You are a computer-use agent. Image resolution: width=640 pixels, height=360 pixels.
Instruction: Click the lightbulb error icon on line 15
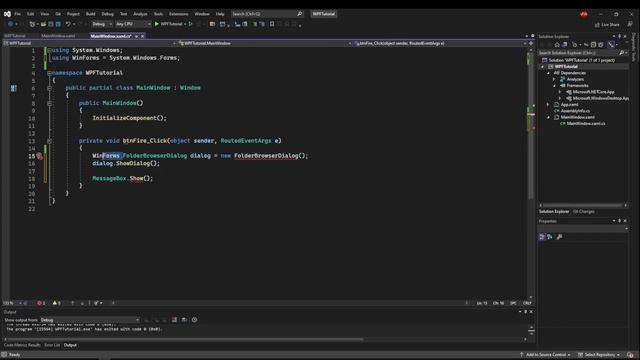[x=39, y=156]
